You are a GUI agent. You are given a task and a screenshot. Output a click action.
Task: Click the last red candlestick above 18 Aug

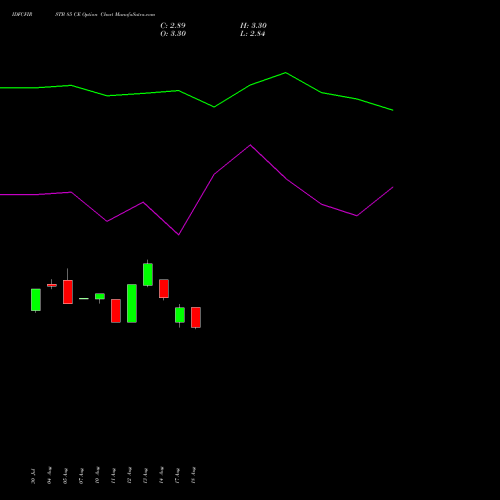[196, 317]
